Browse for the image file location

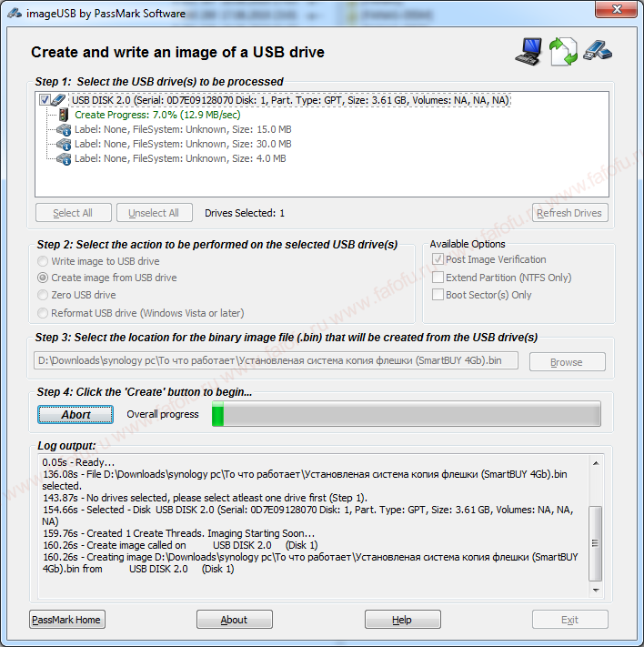(568, 362)
